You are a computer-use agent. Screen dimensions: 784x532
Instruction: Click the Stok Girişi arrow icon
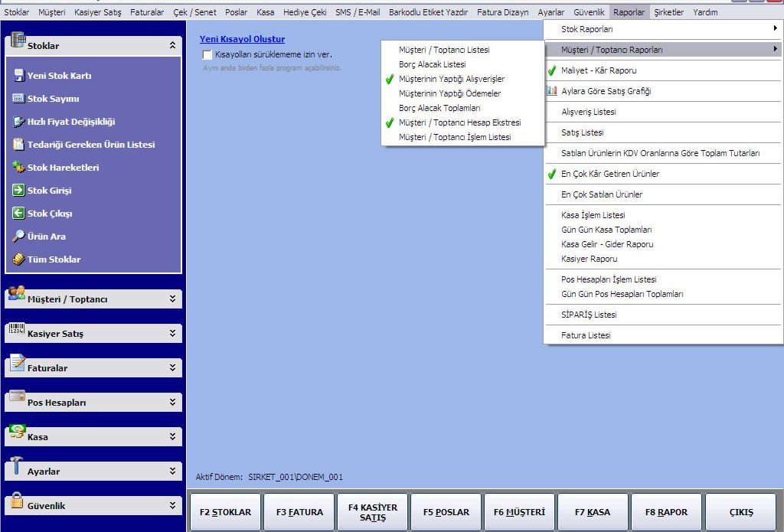click(x=19, y=191)
